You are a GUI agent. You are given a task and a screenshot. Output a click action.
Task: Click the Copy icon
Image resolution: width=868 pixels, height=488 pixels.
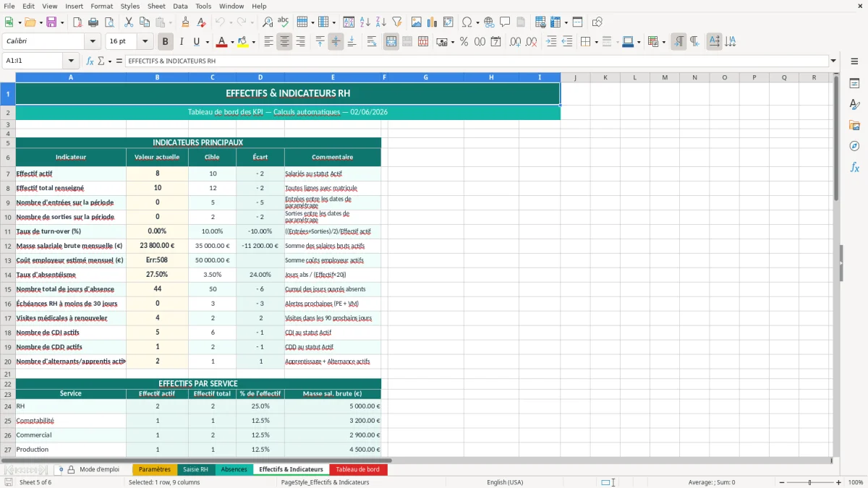(x=143, y=22)
